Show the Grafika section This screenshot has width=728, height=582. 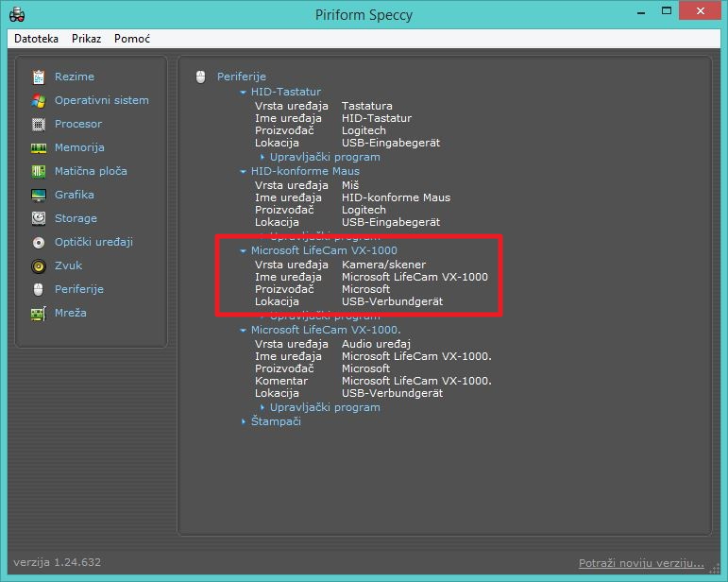click(x=75, y=195)
